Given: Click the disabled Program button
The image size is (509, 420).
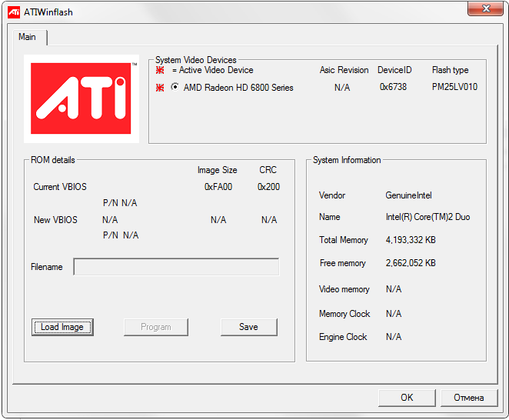Looking at the screenshot, I should coord(156,327).
